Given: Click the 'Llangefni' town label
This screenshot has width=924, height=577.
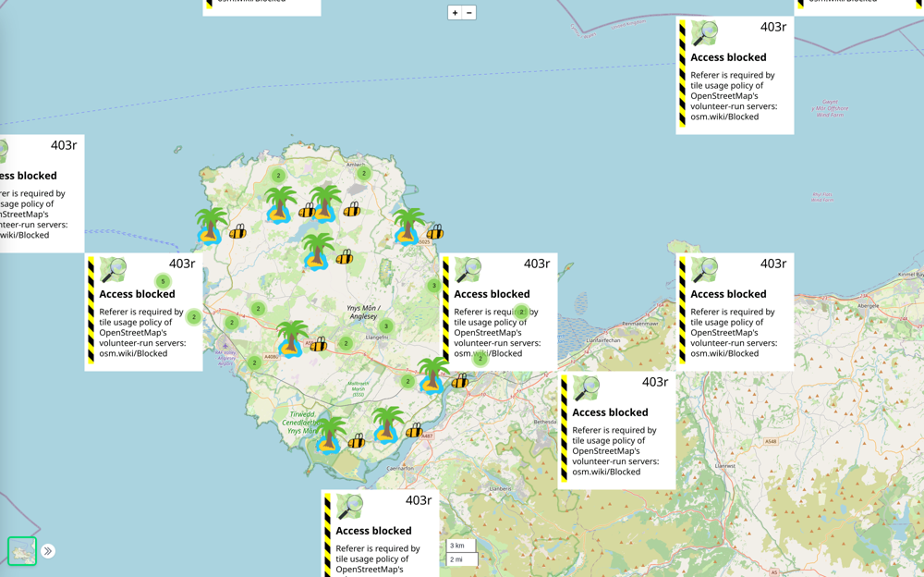Looking at the screenshot, I should click(377, 338).
